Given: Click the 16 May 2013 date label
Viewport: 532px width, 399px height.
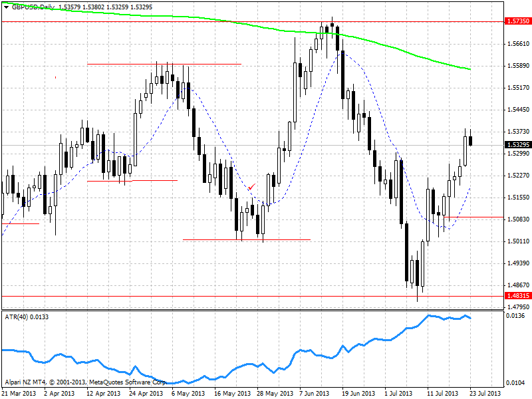Looking at the screenshot, I should pyautogui.click(x=232, y=394).
